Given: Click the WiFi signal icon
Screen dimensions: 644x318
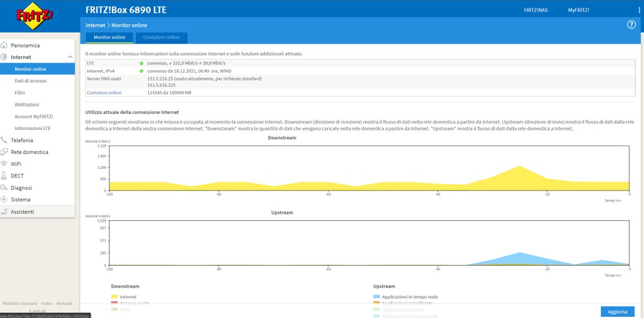Looking at the screenshot, I should click(5, 164).
